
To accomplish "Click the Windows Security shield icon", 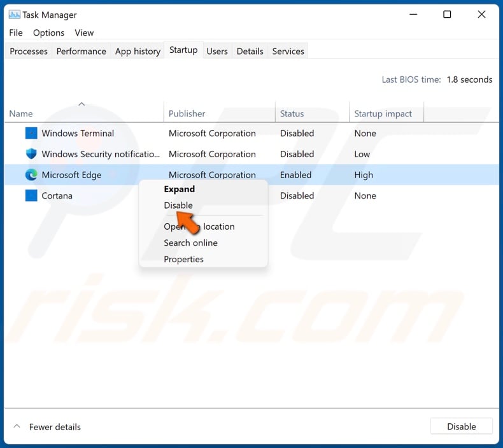I will point(31,154).
